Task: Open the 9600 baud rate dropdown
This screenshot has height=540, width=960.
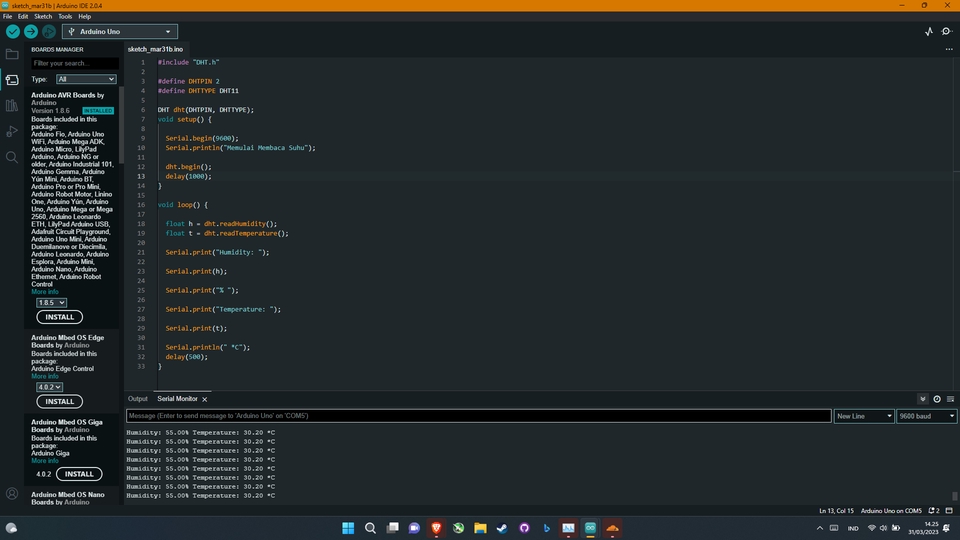Action: click(x=926, y=416)
